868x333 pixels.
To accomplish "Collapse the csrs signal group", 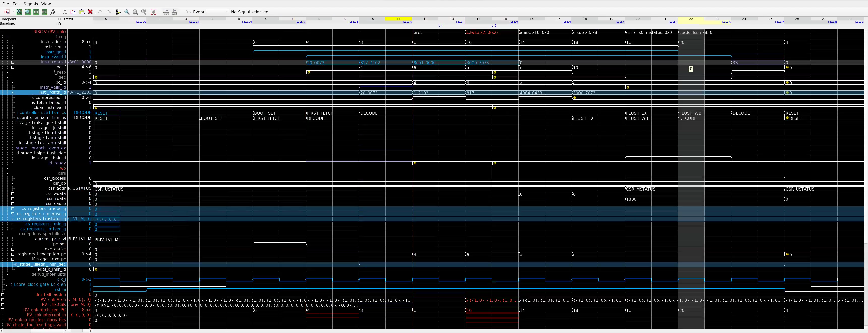I will [7, 173].
